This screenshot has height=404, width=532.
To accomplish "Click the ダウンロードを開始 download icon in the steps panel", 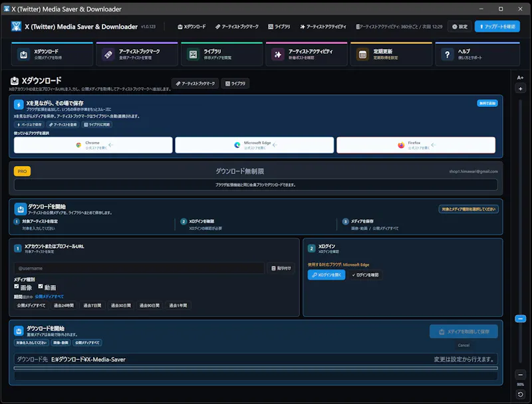I will point(21,209).
